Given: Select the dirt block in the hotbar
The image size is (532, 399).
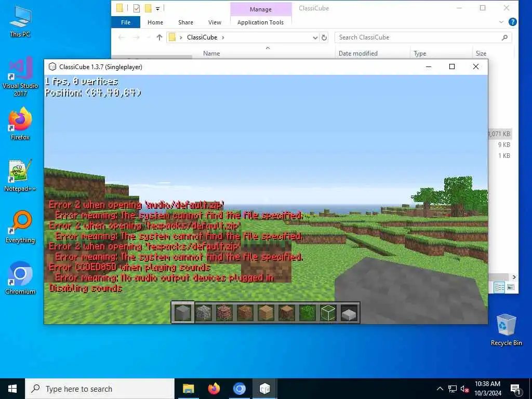Looking at the screenshot, I should coord(245,312).
